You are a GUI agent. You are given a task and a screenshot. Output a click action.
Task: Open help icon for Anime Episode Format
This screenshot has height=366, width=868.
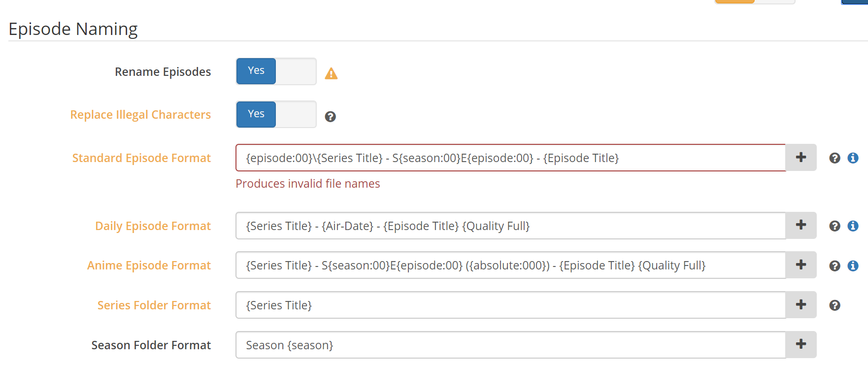pyautogui.click(x=835, y=266)
